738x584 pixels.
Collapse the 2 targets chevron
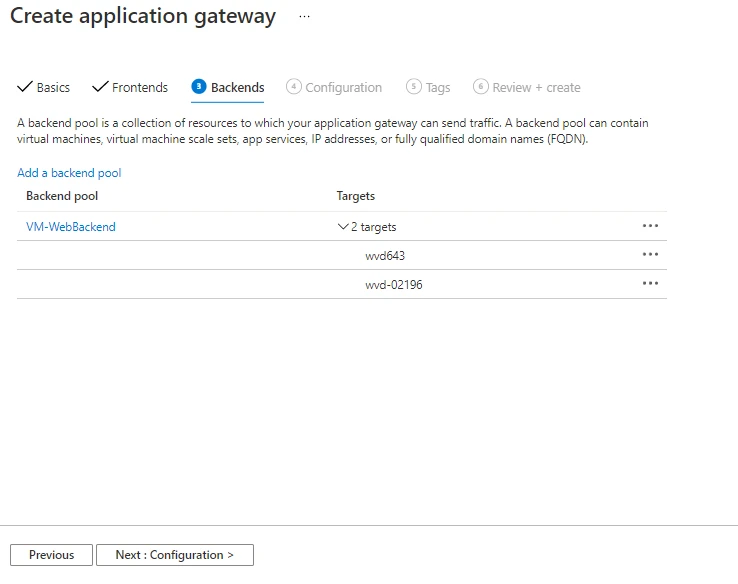343,227
